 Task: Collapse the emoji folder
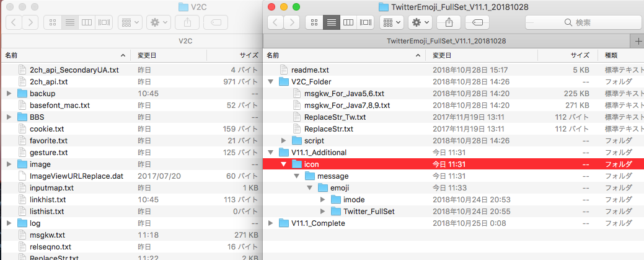pyautogui.click(x=310, y=188)
